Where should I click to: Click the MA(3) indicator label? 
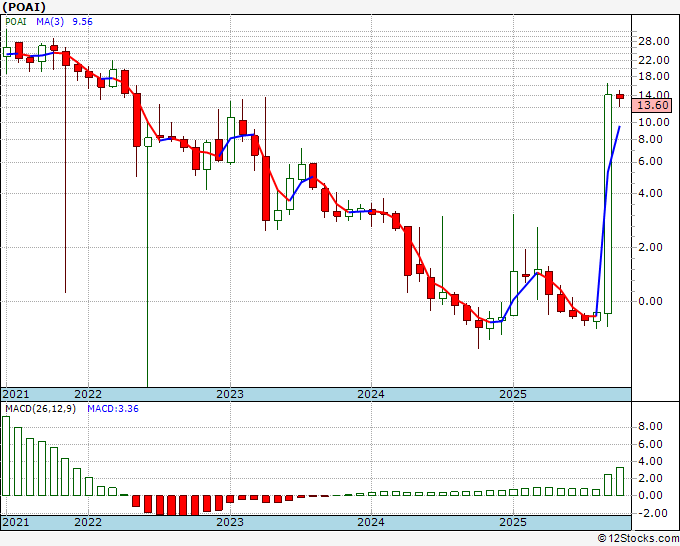point(50,21)
